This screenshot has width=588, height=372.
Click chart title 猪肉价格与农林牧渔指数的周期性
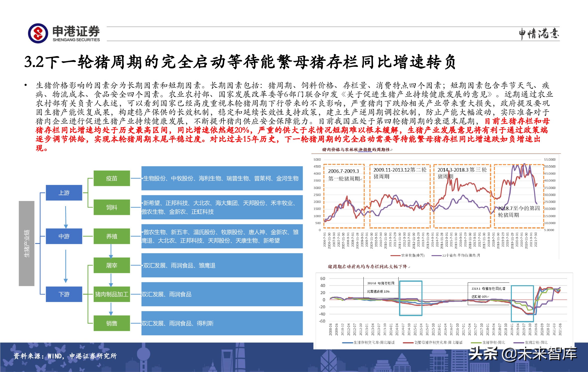tap(356, 149)
